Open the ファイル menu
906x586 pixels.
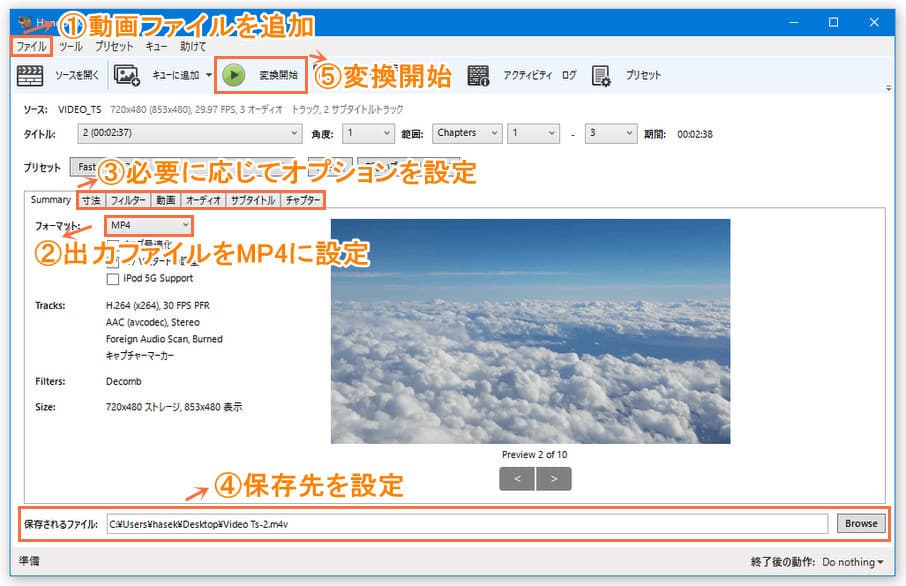pos(31,46)
